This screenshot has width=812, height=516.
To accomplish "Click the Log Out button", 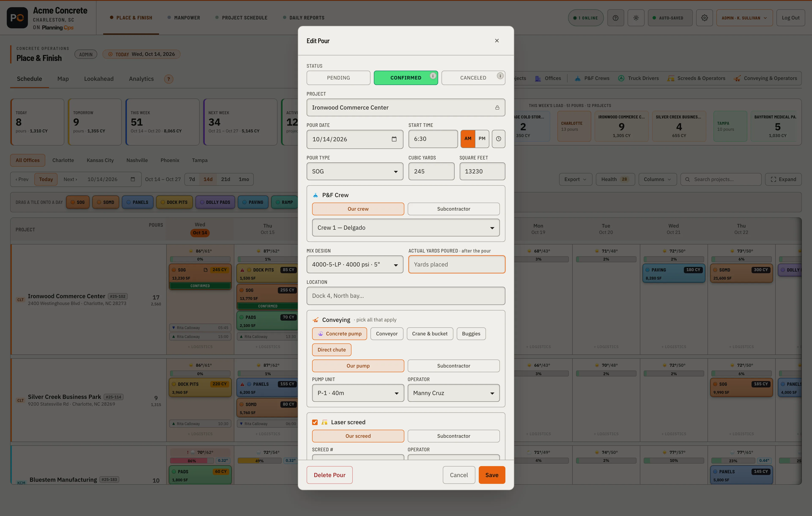I will (x=790, y=18).
